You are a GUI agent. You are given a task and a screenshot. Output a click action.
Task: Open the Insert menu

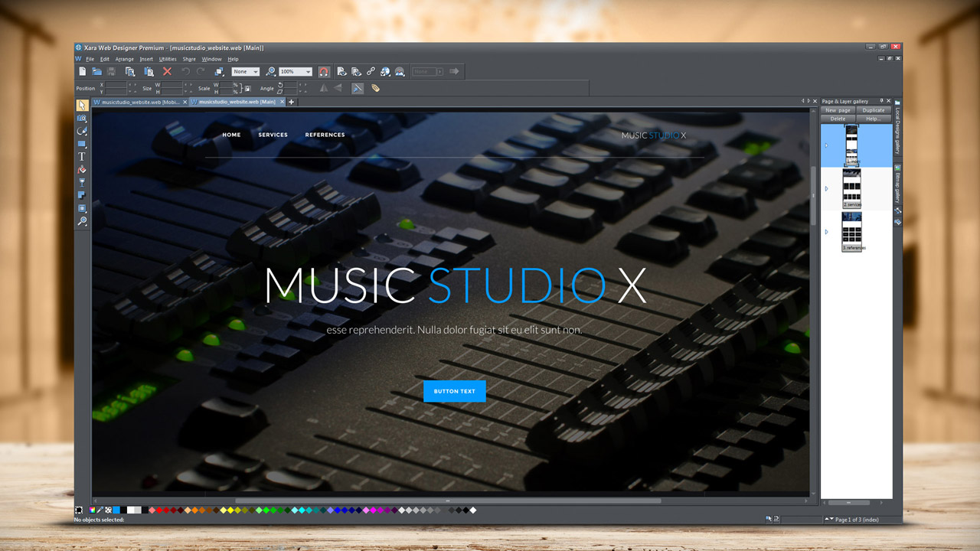[146, 59]
